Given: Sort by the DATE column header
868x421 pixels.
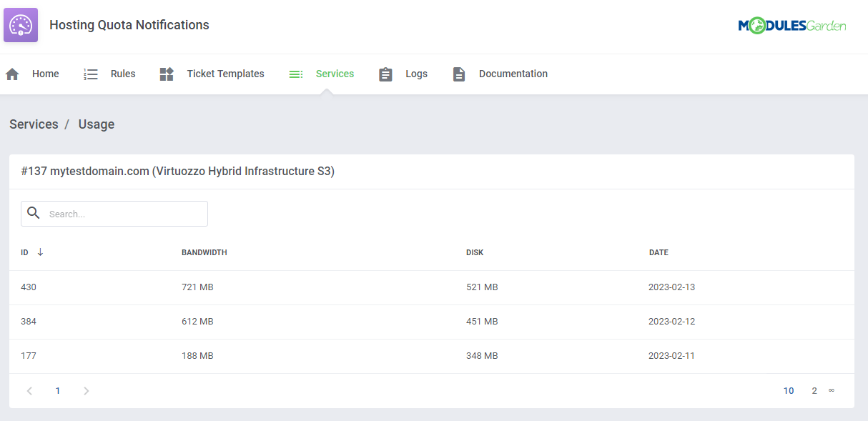Looking at the screenshot, I should [x=659, y=252].
